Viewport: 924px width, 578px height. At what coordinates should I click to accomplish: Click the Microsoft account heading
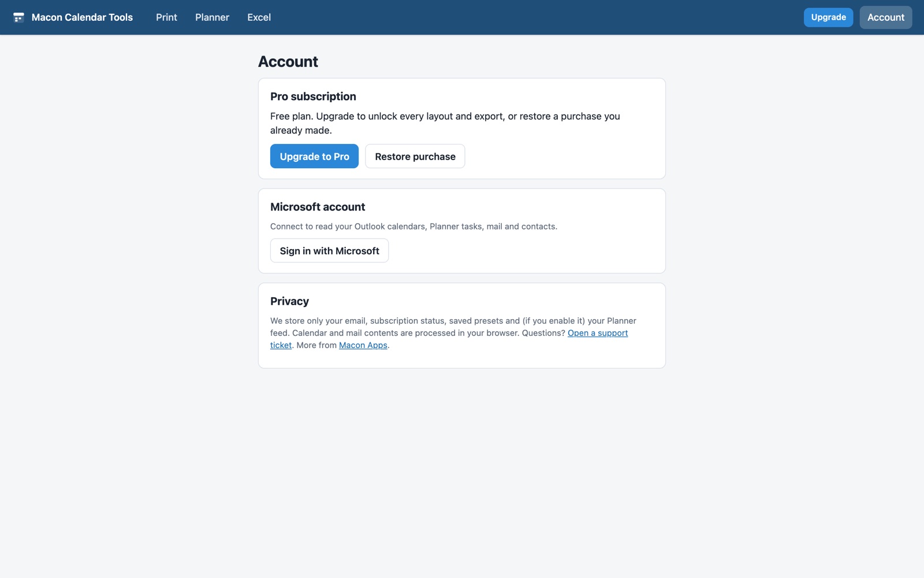(x=318, y=207)
